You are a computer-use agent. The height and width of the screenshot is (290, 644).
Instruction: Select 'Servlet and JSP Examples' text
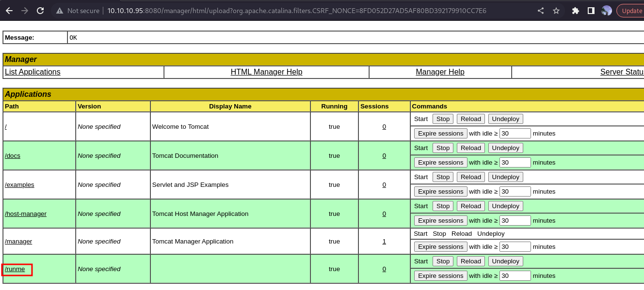[x=190, y=185]
